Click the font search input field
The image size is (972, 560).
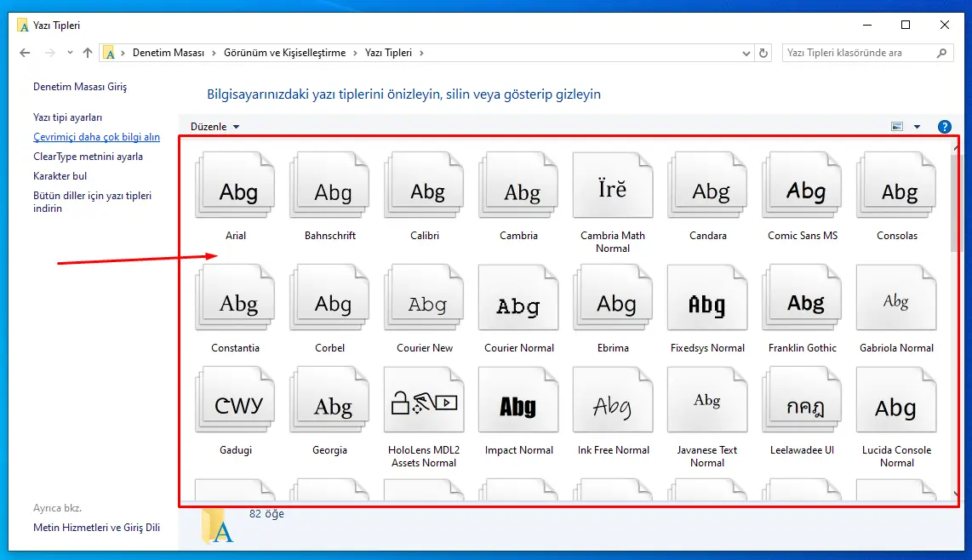(x=859, y=53)
